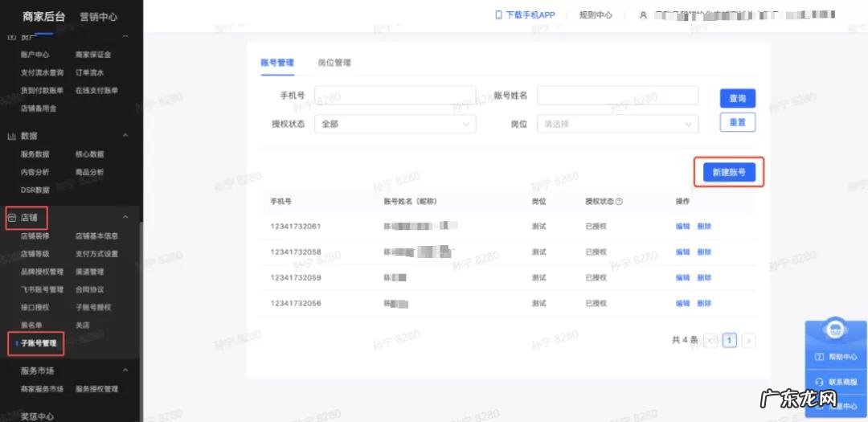The image size is (868, 422).
Task: Click the 查询 button
Action: click(737, 99)
